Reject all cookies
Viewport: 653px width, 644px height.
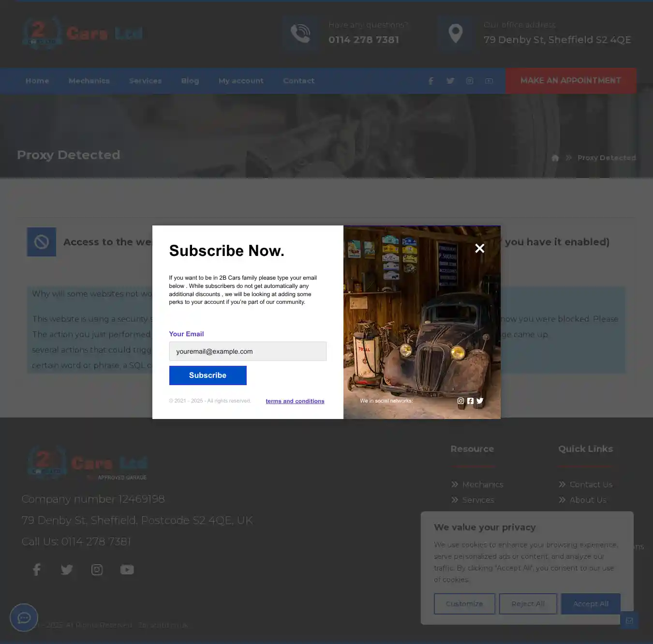(x=528, y=604)
